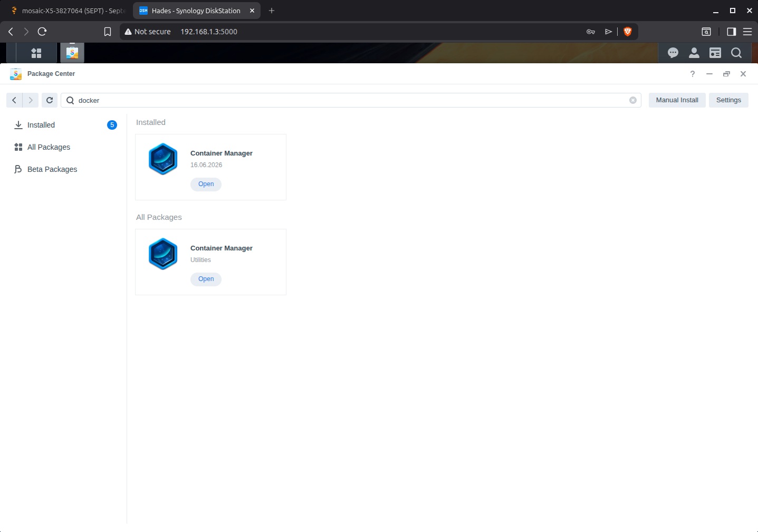758x532 pixels.
Task: Click Open on the Utilities Container Manager
Action: [x=206, y=279]
